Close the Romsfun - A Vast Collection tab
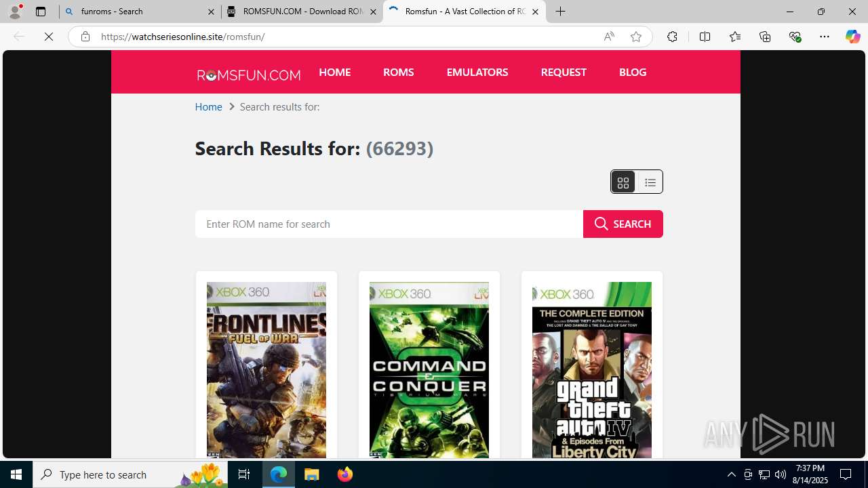 click(535, 12)
